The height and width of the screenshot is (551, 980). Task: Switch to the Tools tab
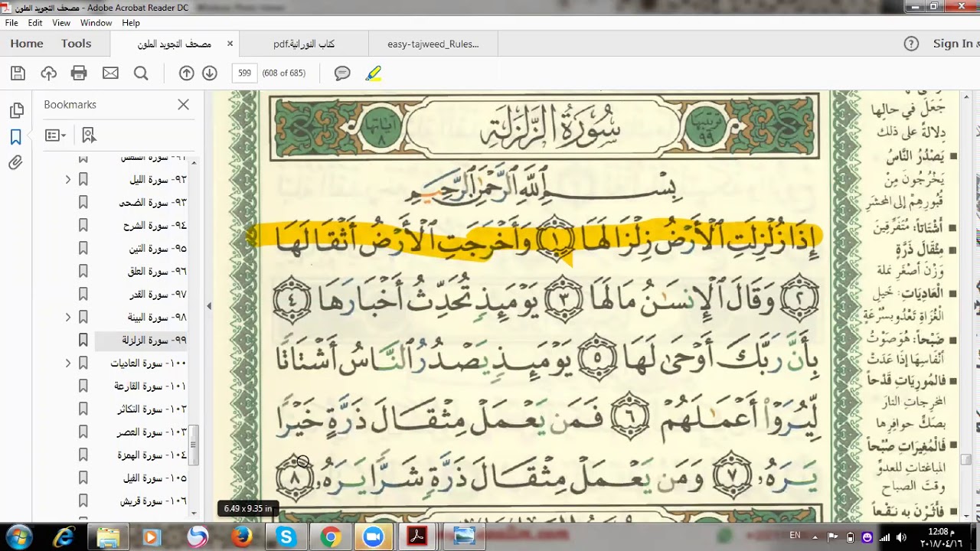point(77,44)
